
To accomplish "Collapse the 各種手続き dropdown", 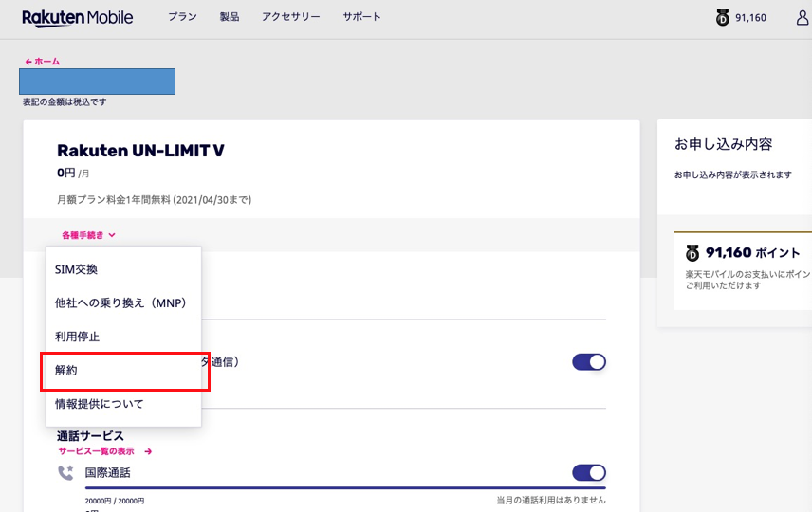I will (x=88, y=235).
